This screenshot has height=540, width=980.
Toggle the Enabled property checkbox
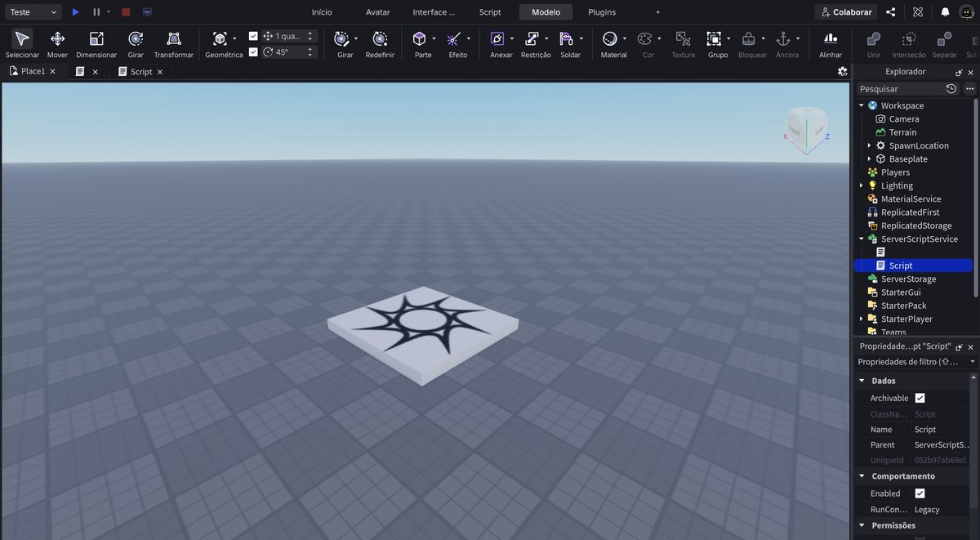(920, 493)
